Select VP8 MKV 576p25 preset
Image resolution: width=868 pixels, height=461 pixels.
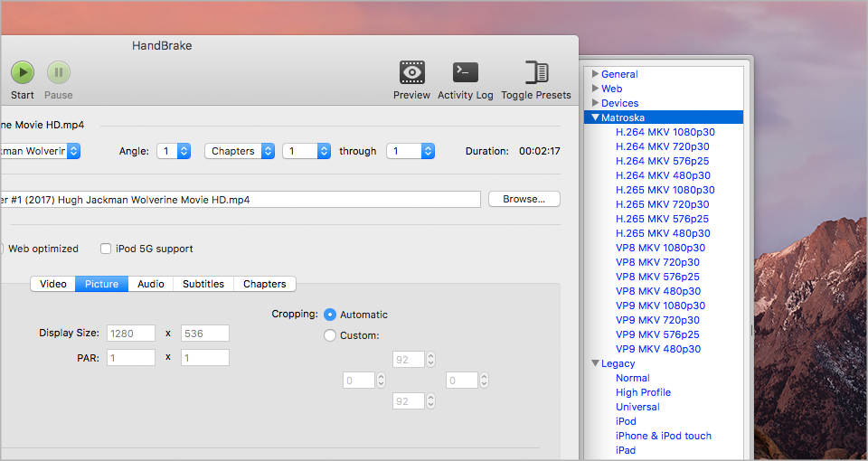pos(657,277)
